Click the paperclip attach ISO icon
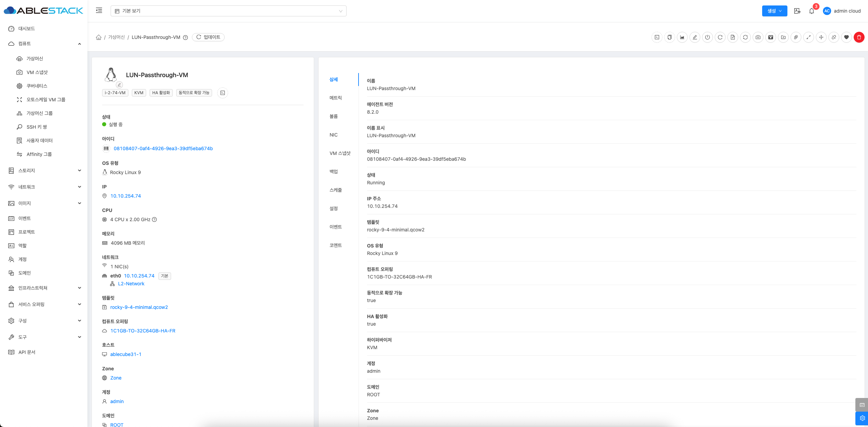 [796, 37]
